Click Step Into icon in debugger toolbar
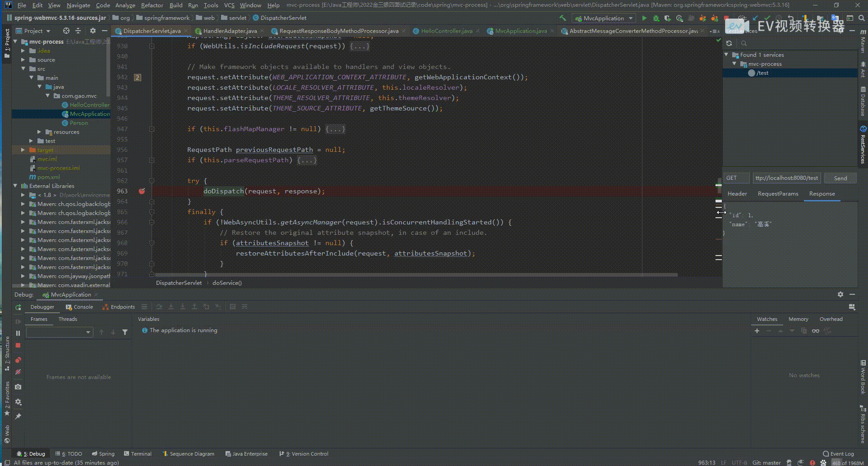Screen dimensions: 868x466 tap(171, 306)
